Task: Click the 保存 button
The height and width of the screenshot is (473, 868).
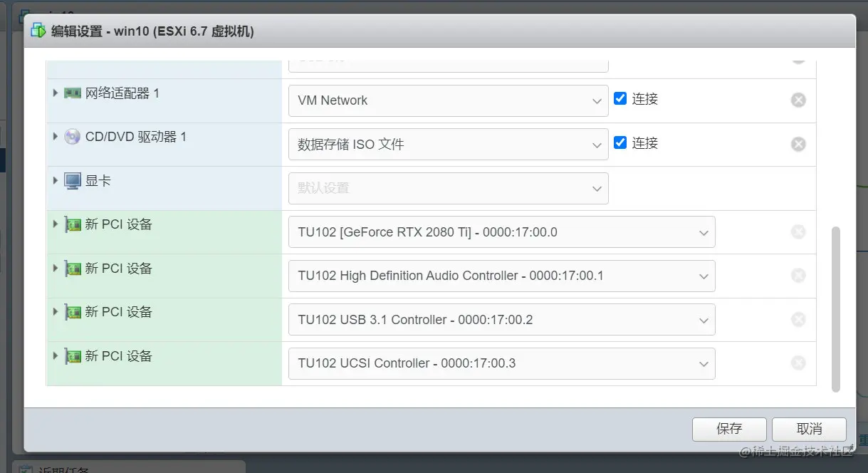Action: click(x=729, y=429)
